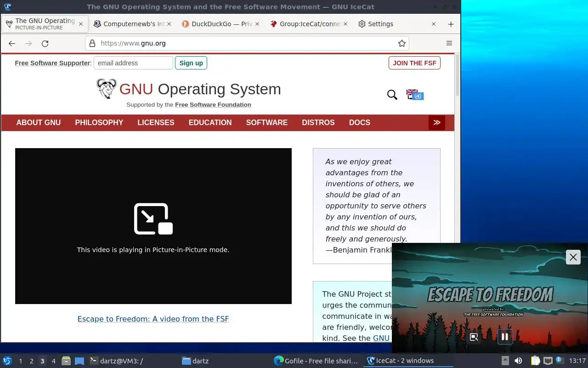Close The GNU Operating System tab
588x368 pixels.
click(x=81, y=24)
